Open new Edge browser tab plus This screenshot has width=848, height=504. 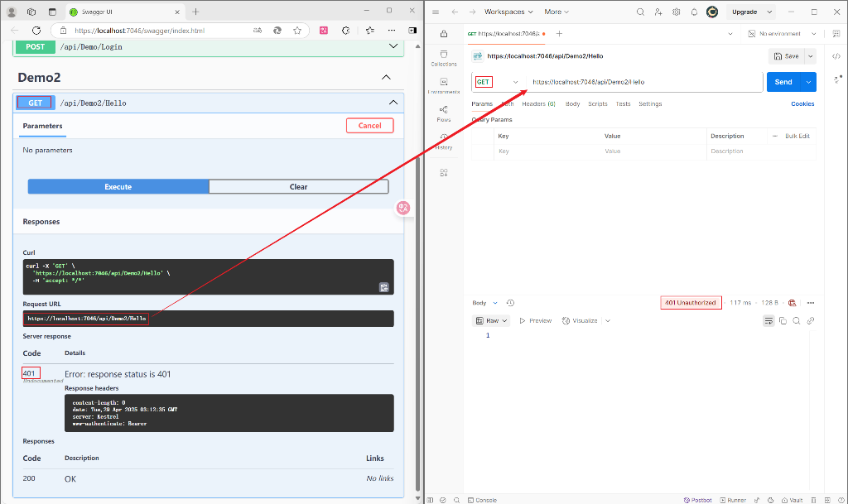click(x=195, y=12)
